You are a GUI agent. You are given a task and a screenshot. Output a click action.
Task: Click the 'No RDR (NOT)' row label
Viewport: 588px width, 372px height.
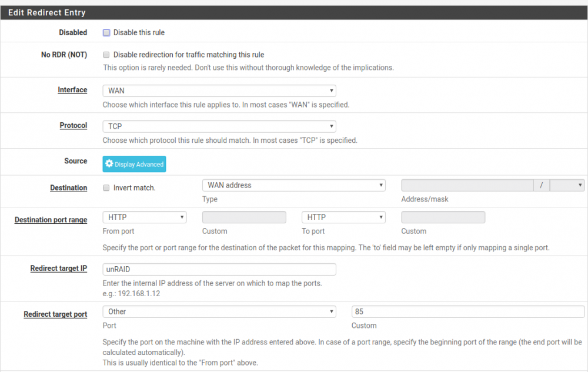(x=64, y=55)
